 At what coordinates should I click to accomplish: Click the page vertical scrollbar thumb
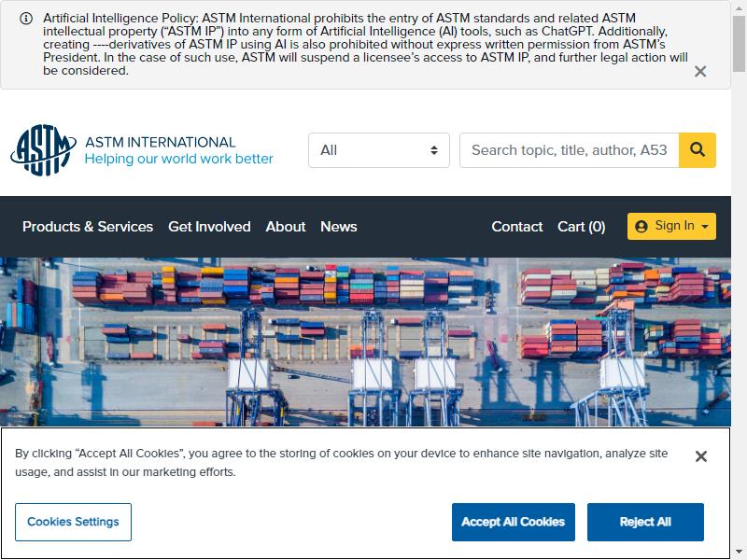tap(739, 44)
